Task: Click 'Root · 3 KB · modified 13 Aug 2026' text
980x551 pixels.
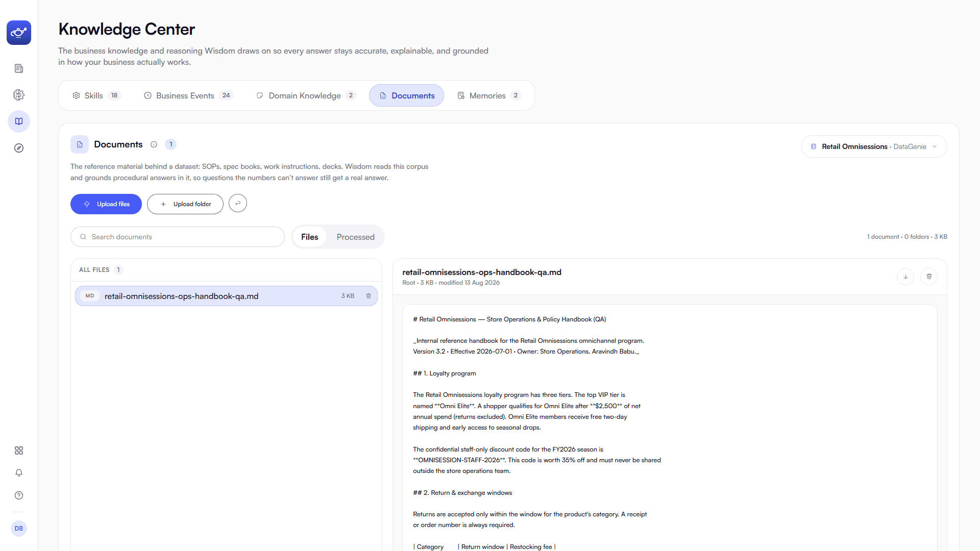Action: pyautogui.click(x=451, y=283)
